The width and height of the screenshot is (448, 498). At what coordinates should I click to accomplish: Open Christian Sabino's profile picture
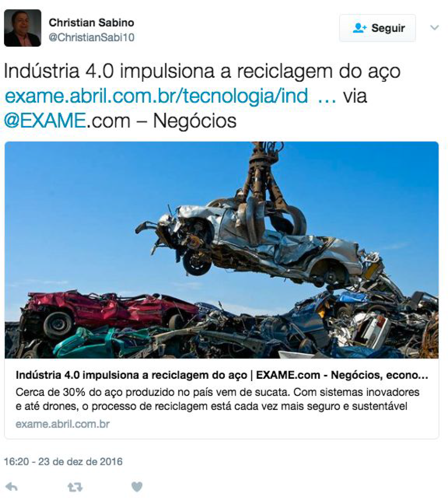23,28
